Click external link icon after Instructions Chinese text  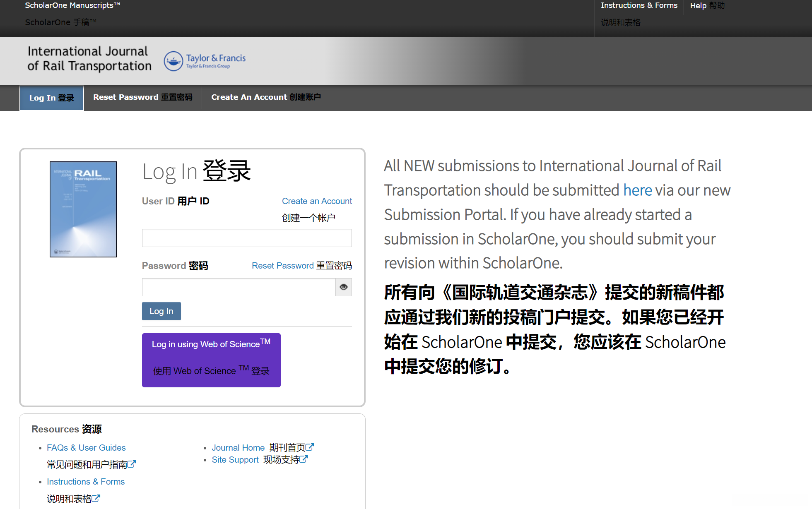pos(96,499)
